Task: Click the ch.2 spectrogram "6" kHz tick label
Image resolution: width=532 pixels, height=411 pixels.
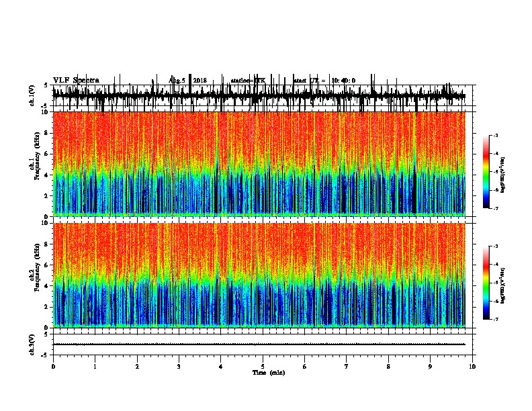Action: pyautogui.click(x=47, y=265)
